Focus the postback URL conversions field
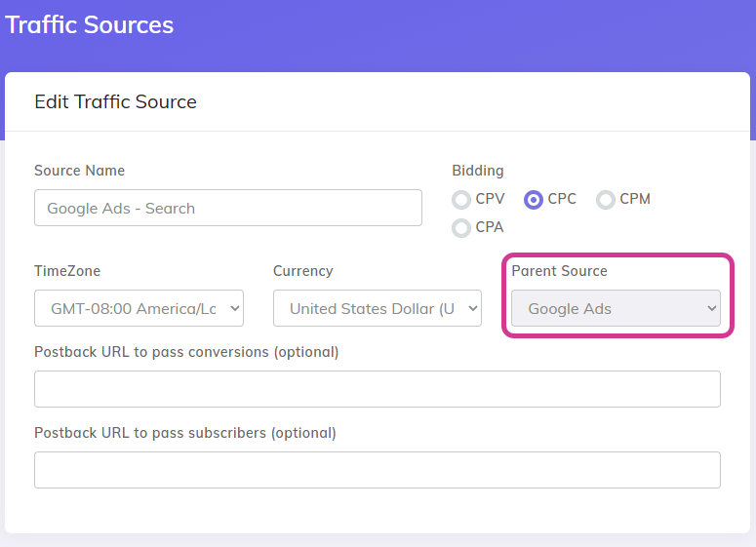The width and height of the screenshot is (756, 547). (378, 389)
